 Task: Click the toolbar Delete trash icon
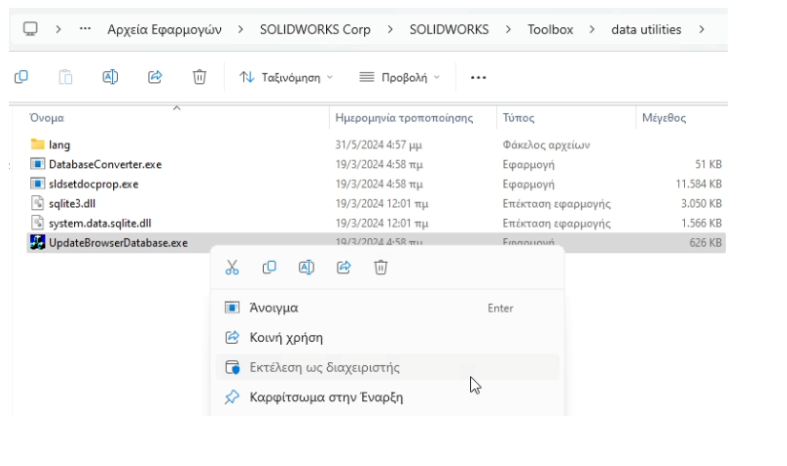pyautogui.click(x=199, y=77)
